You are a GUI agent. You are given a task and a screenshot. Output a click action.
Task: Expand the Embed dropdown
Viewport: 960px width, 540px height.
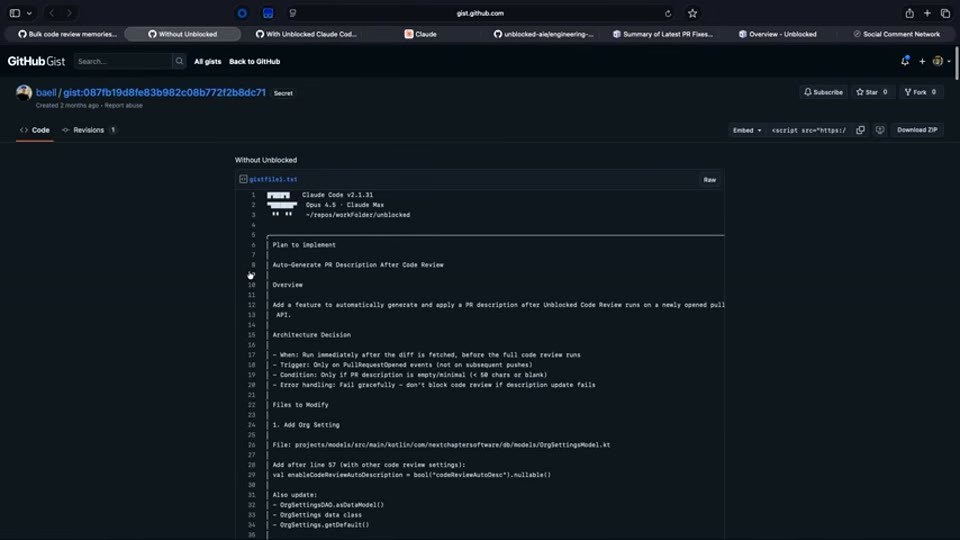tap(747, 130)
